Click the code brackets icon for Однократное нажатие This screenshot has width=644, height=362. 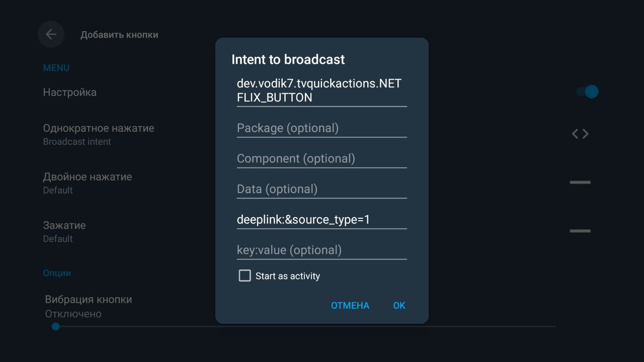(x=580, y=134)
